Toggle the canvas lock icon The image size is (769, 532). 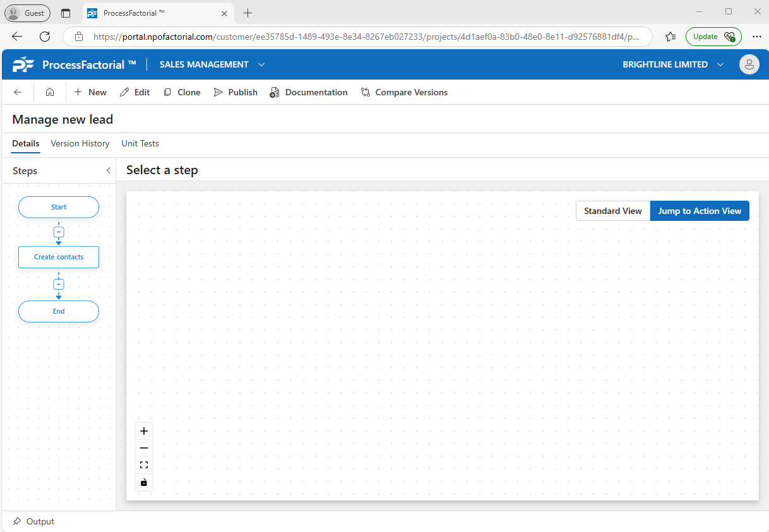[144, 482]
